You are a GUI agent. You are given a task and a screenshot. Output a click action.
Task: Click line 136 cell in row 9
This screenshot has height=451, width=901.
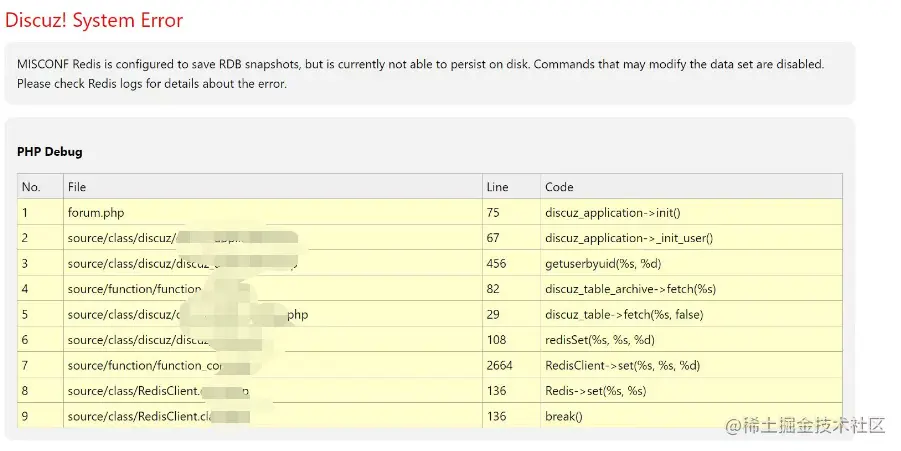click(x=511, y=415)
